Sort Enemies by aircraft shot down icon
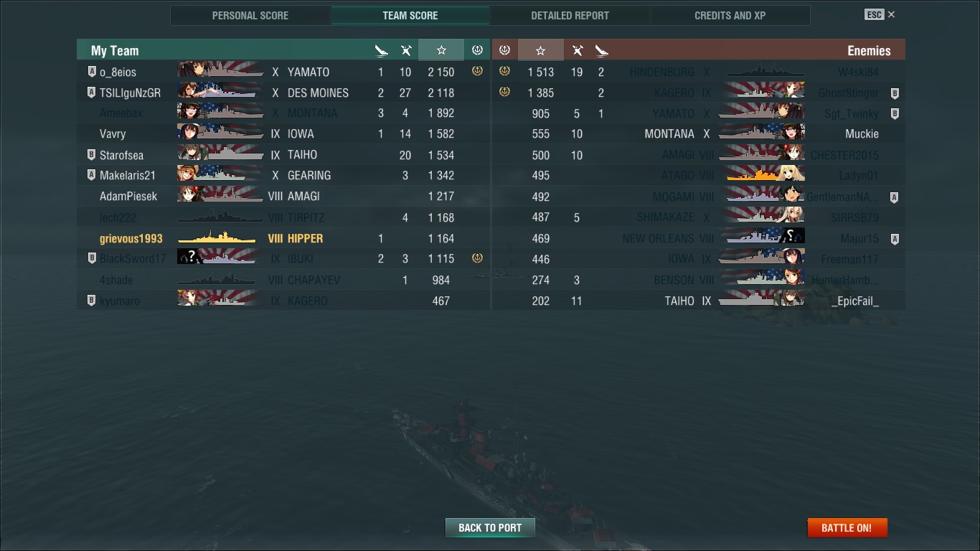Viewport: 980px width, 551px height. point(577,50)
